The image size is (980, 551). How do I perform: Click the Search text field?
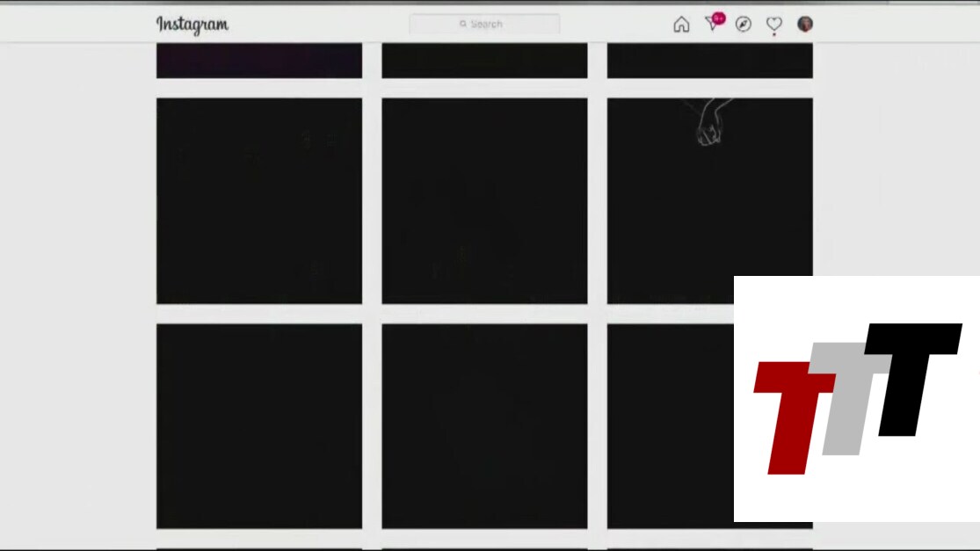click(492, 25)
